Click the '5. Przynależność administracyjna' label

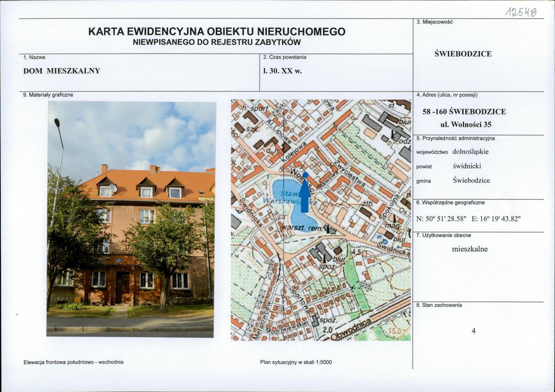[455, 138]
